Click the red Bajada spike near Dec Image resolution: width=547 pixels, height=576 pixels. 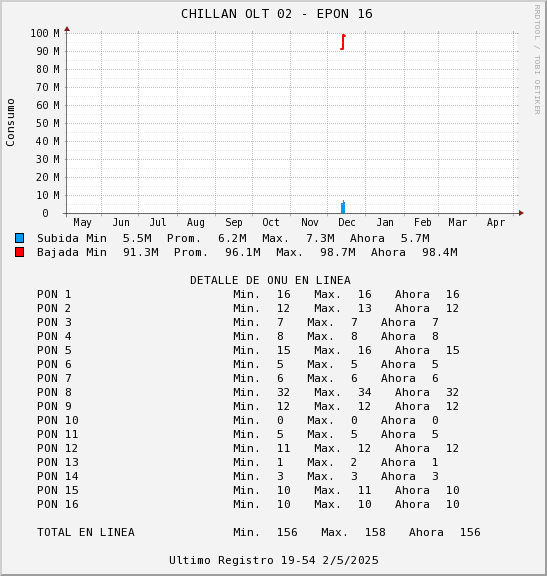click(x=343, y=42)
